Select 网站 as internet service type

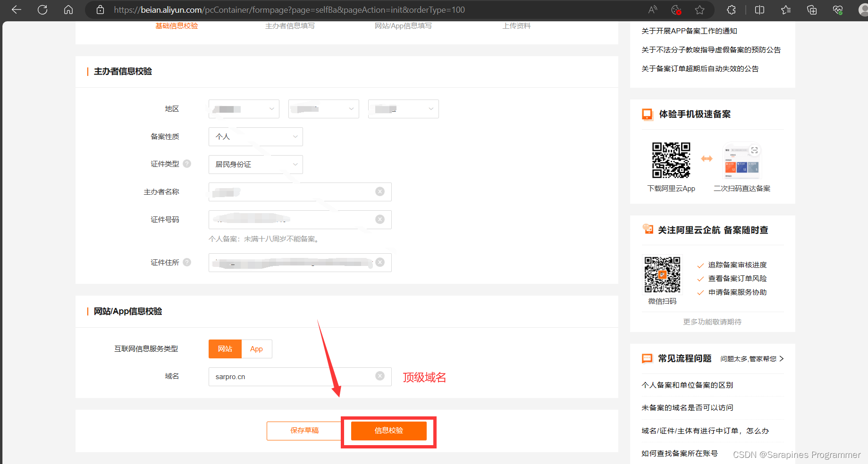(225, 349)
